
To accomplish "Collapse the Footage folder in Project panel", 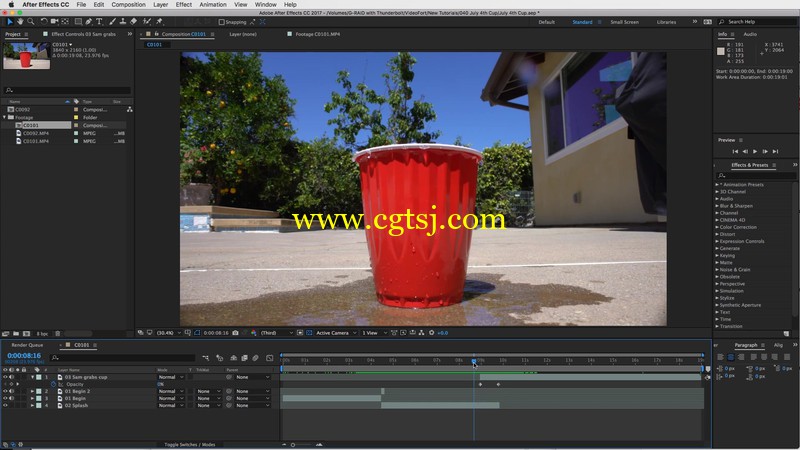I will coord(5,117).
